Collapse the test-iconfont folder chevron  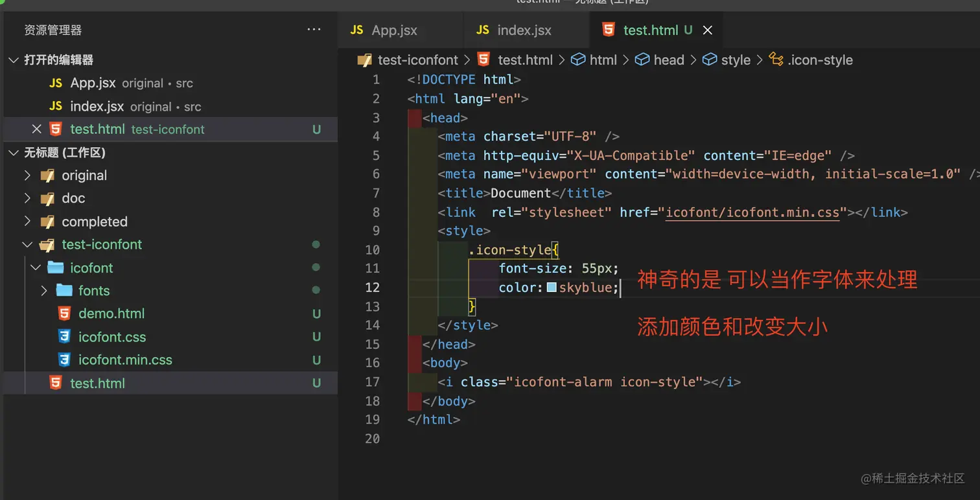click(x=27, y=245)
